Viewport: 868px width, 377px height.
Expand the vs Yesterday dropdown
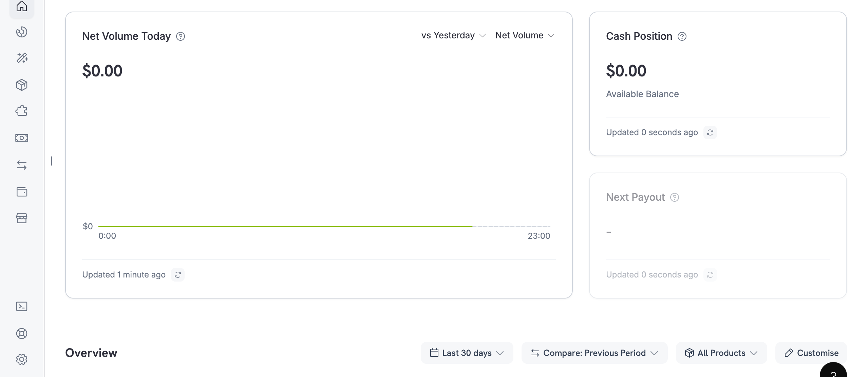454,35
